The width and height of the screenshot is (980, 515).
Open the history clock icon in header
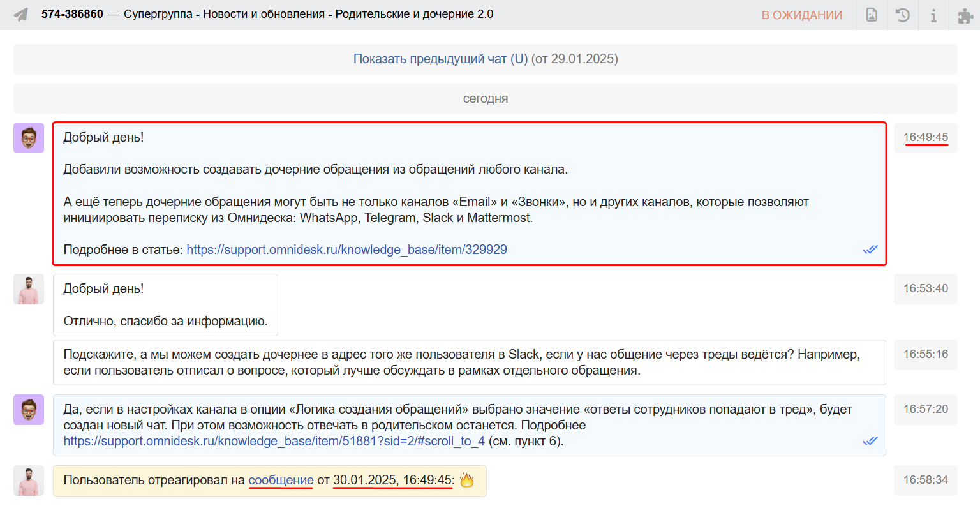pos(902,15)
